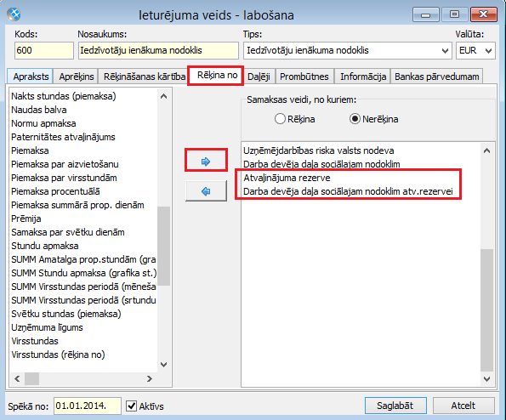The height and width of the screenshot is (420, 506).
Task: Select SUMM Virsstundas periodā (mēneša row
Action: (x=83, y=287)
